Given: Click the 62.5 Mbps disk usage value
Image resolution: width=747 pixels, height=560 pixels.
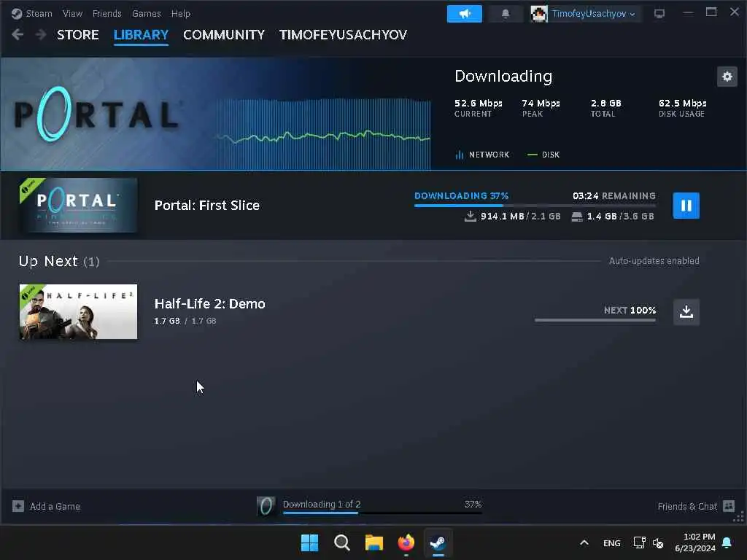Looking at the screenshot, I should point(682,104).
